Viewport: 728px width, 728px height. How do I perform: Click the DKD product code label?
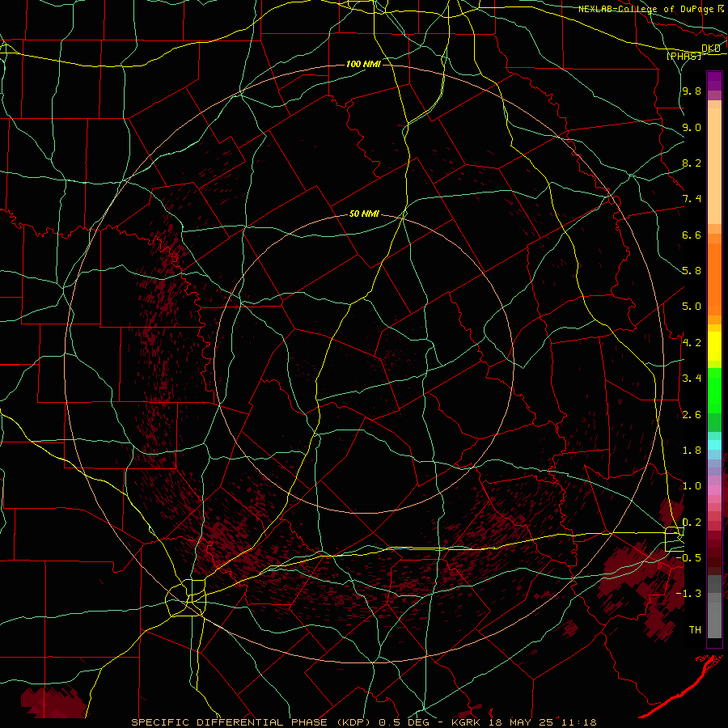click(711, 49)
